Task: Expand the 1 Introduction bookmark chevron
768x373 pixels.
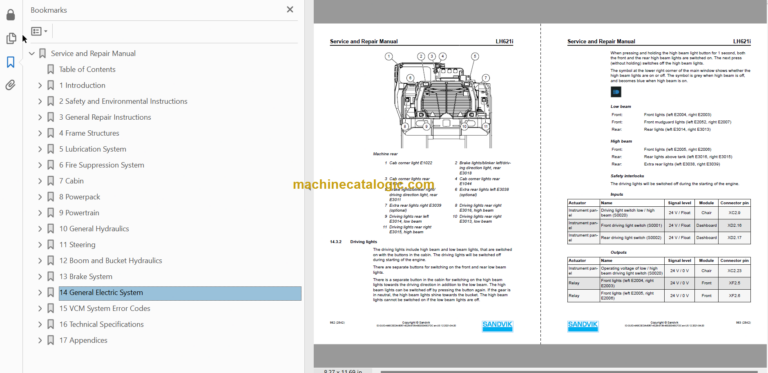Action: pyautogui.click(x=40, y=85)
